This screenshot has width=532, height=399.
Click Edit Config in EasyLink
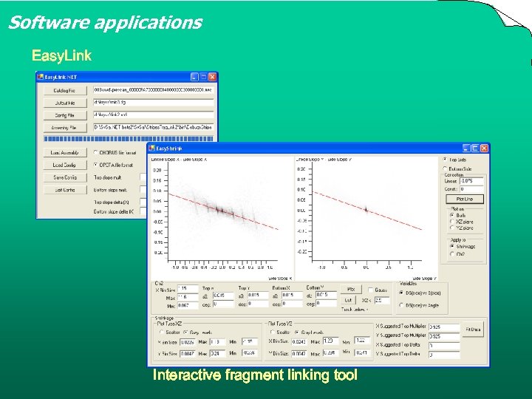(65, 190)
